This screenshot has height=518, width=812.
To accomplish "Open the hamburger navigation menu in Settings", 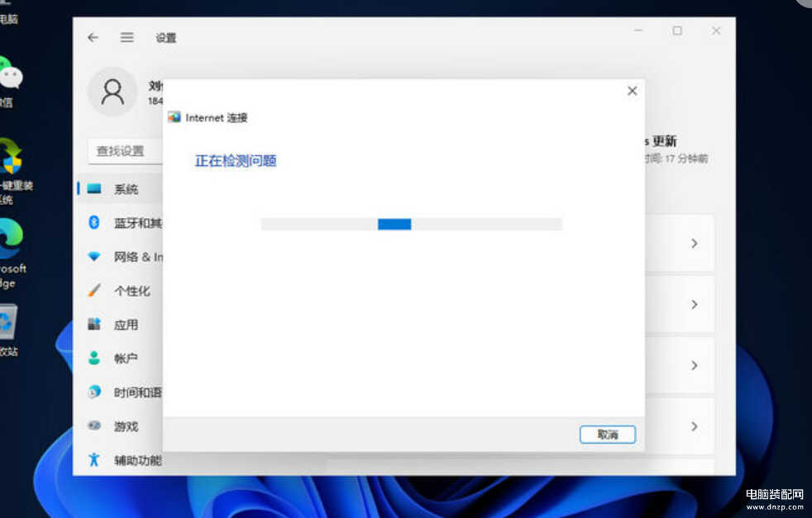I will point(127,37).
